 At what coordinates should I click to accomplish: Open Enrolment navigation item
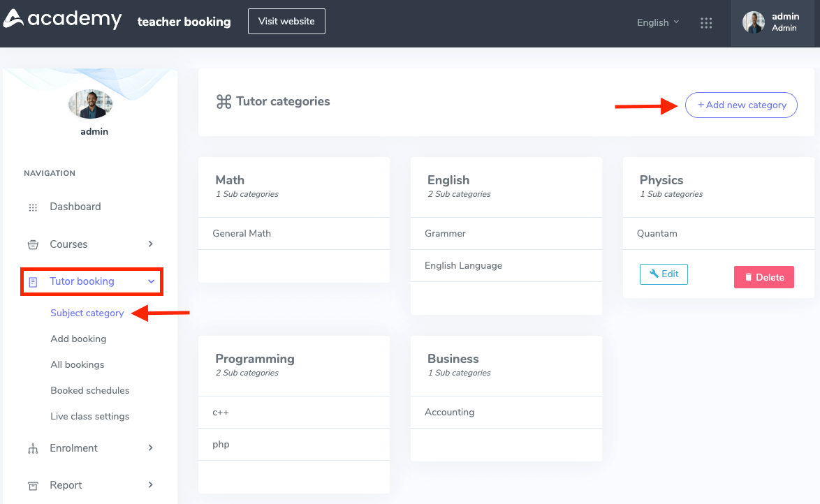point(74,448)
